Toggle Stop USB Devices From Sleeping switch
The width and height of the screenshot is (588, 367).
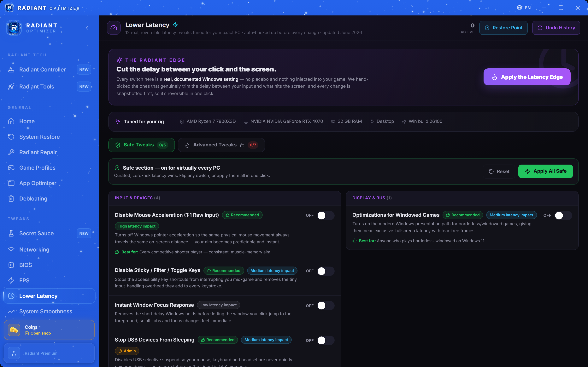point(326,340)
